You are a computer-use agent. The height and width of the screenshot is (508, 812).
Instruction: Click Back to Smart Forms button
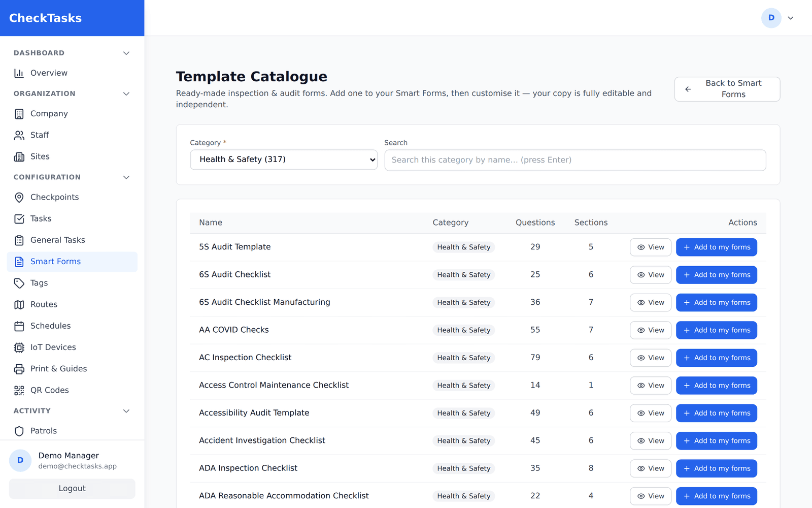point(727,89)
